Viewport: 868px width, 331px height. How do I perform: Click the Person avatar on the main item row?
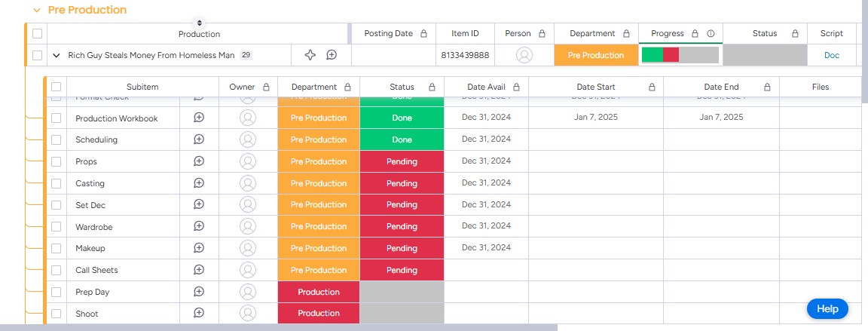pyautogui.click(x=524, y=55)
